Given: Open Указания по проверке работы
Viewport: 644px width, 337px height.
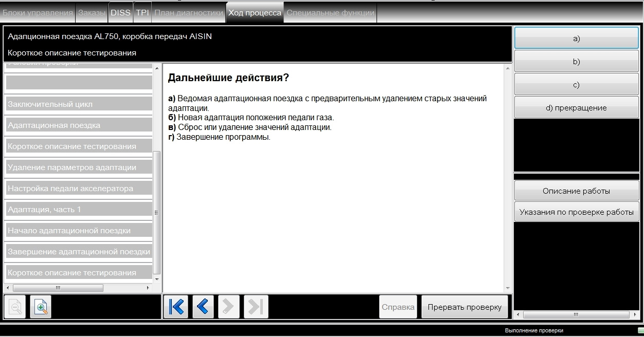Looking at the screenshot, I should pos(577,212).
